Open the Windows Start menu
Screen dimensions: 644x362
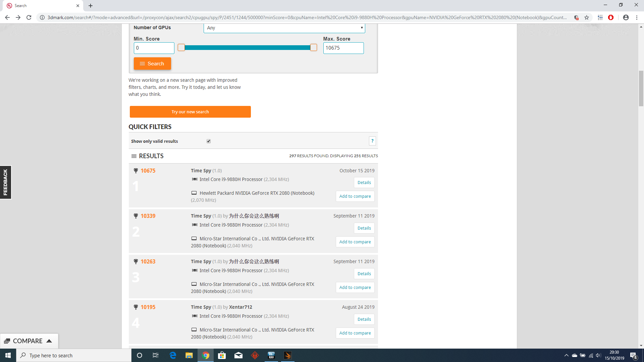coord(8,355)
